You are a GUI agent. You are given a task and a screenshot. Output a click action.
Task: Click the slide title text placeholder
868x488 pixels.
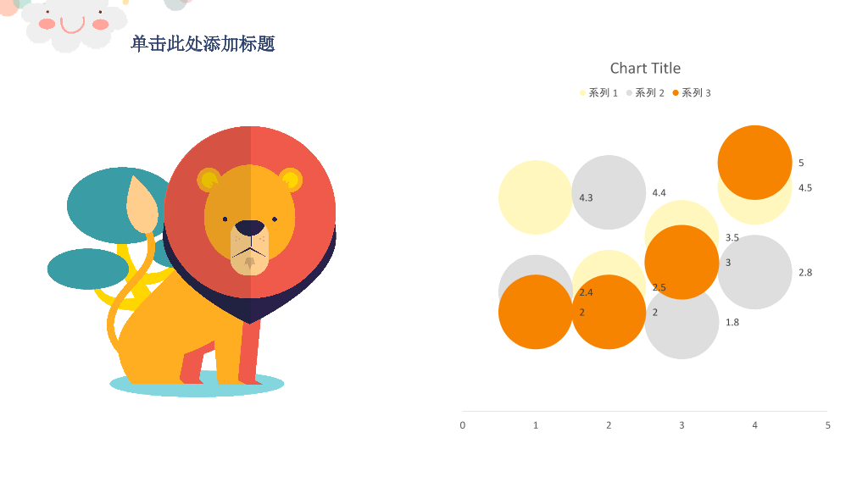tap(203, 44)
